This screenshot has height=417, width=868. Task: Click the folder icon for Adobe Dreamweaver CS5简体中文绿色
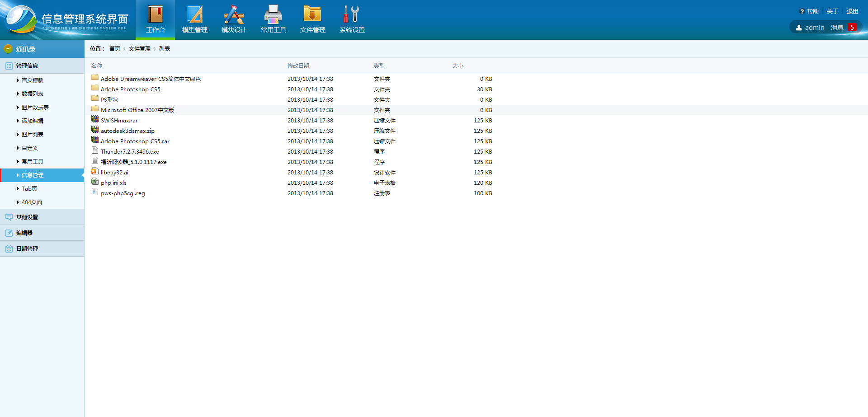click(x=95, y=78)
